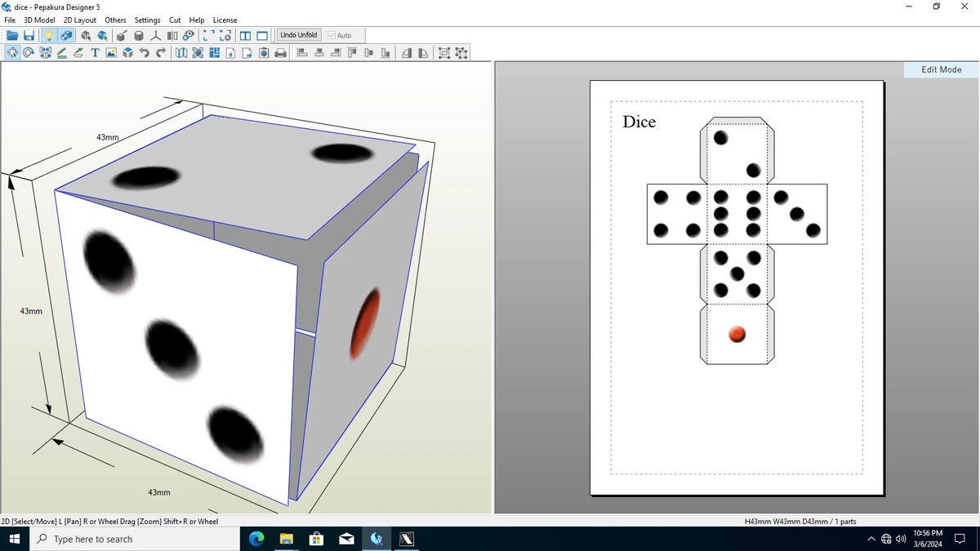Click the Align horizontal center icon
Screen dimensions: 980x551
tap(319, 53)
